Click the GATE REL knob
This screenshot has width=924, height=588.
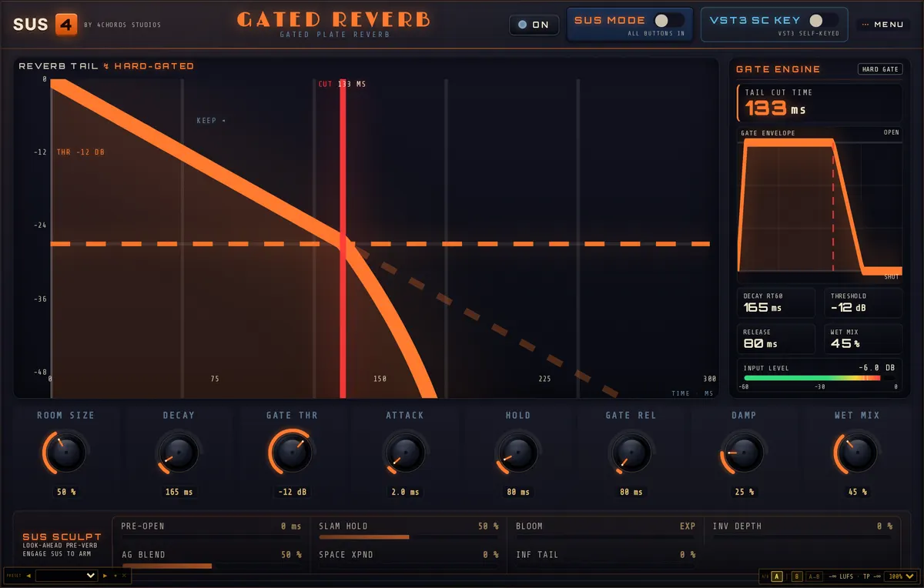tap(630, 453)
